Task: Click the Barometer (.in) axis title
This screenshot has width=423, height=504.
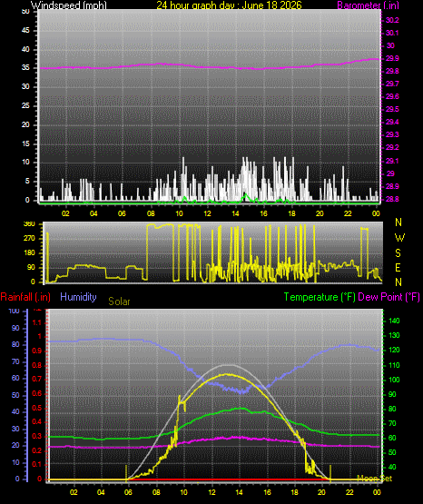Action: (368, 5)
